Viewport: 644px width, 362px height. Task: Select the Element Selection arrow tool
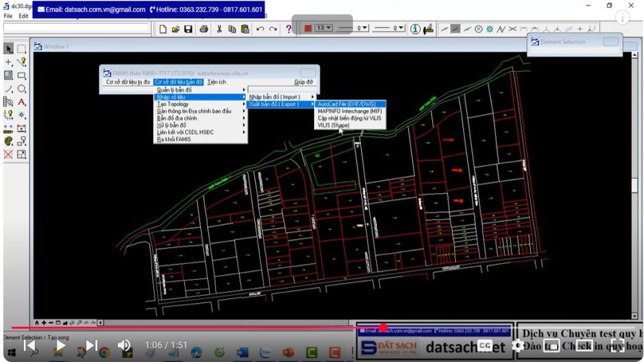click(x=9, y=48)
